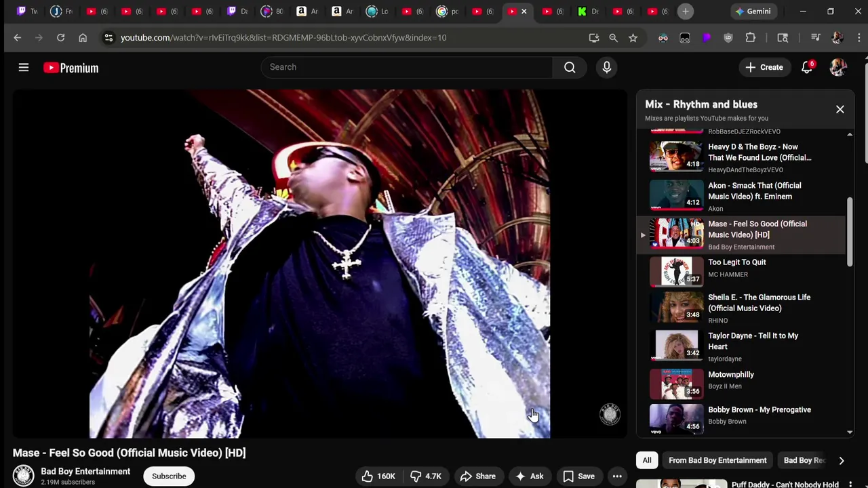Click the search magnifier button
868x488 pixels.
(570, 67)
